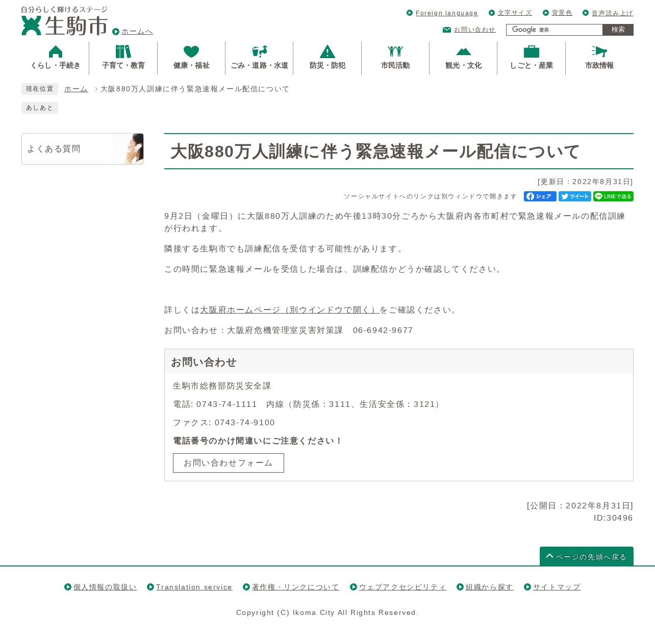Screen dimensions: 655x644
Task: Open the よくある質問 sidebar banner
Action: tap(83, 149)
